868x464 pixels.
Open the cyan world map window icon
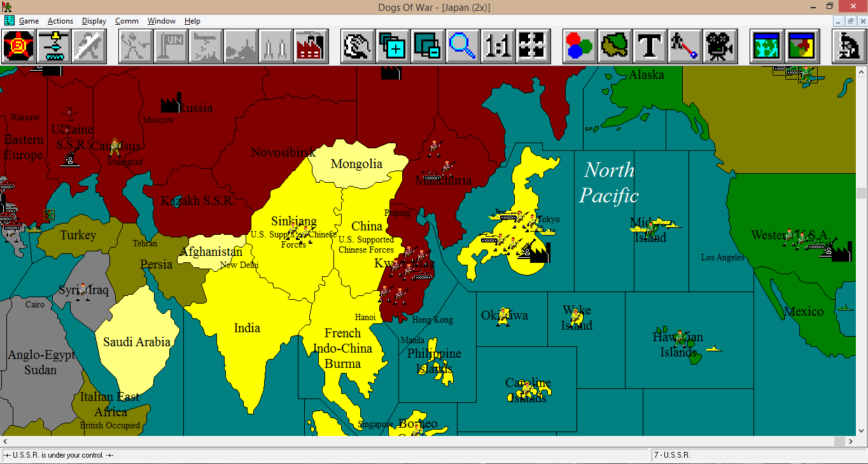tap(767, 46)
